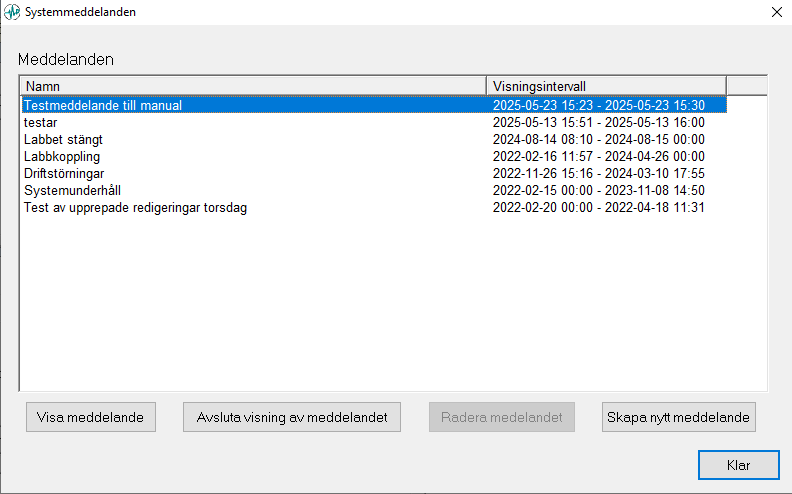Viewport: 792px width, 494px height.
Task: Click the interval cell starting 2022-11-26 15:16
Action: 598,173
